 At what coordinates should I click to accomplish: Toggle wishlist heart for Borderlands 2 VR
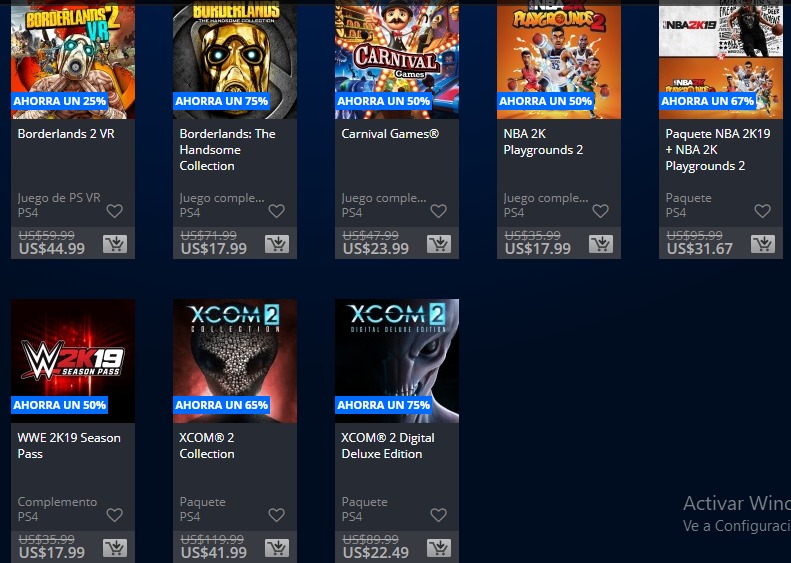(115, 211)
